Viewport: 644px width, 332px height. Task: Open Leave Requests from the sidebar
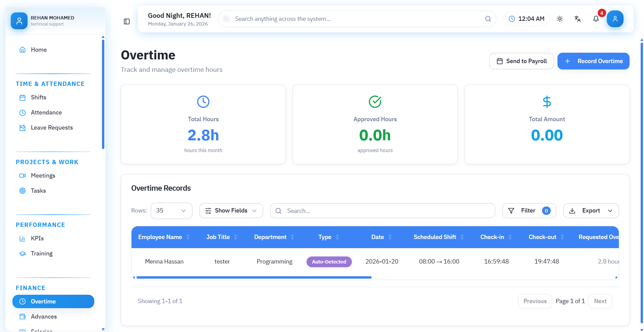[52, 128]
